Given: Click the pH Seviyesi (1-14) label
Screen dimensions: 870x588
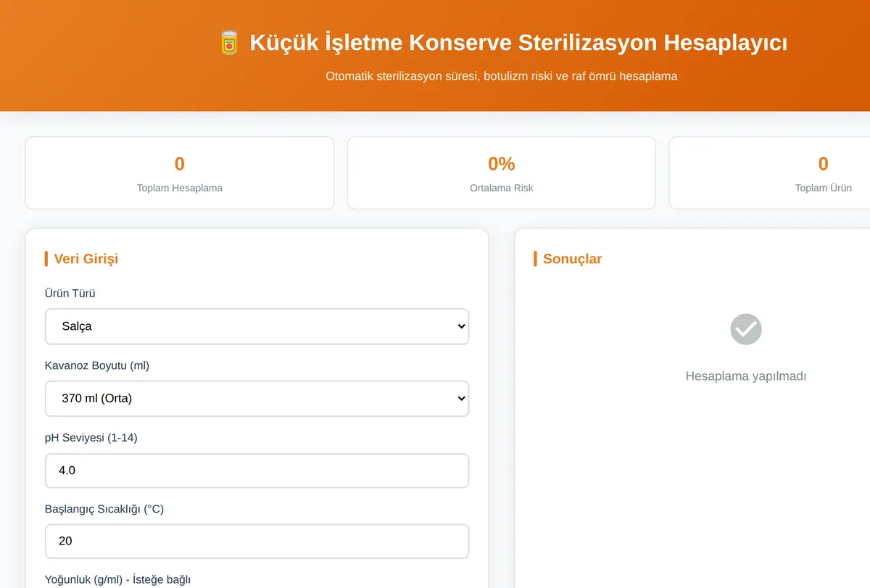Looking at the screenshot, I should pyautogui.click(x=91, y=438).
